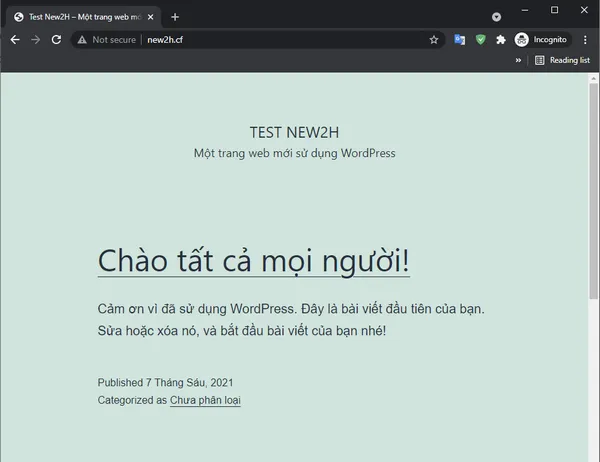Minimize the Chrome window
The width and height of the screenshot is (600, 462).
click(x=525, y=10)
